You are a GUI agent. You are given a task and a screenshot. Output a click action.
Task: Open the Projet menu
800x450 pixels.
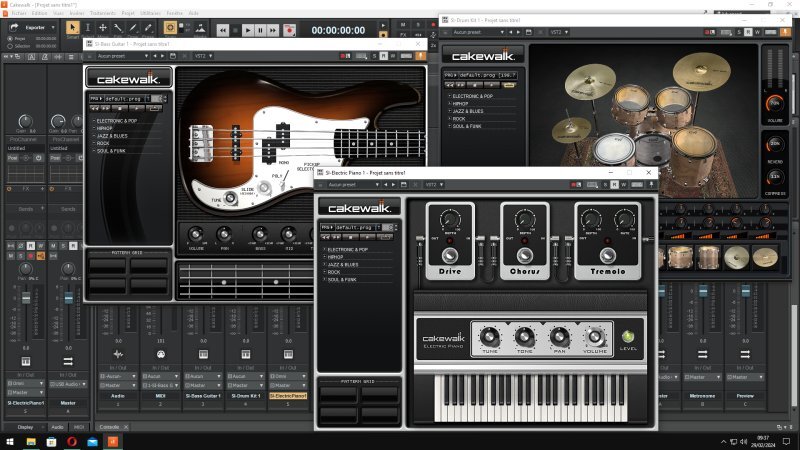pyautogui.click(x=128, y=13)
